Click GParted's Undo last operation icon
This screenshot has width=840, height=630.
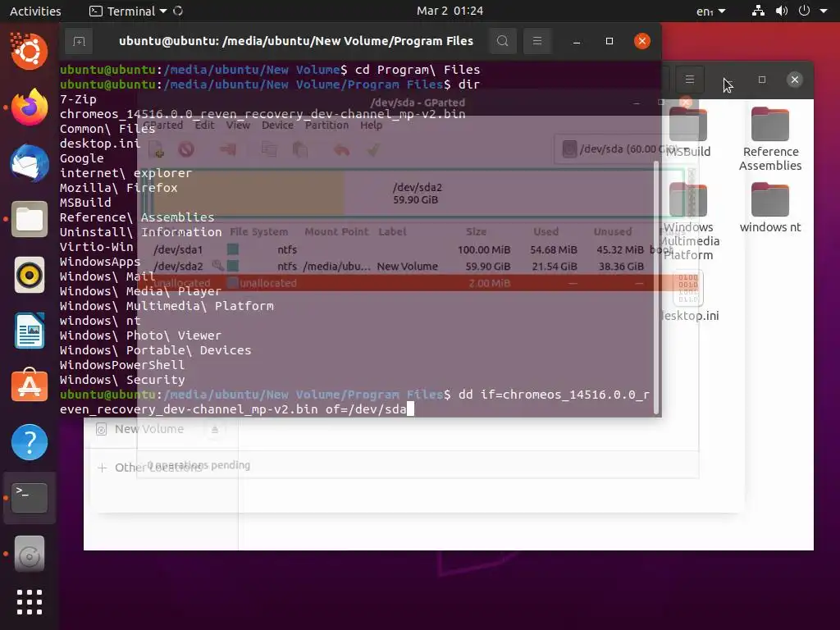pos(341,149)
